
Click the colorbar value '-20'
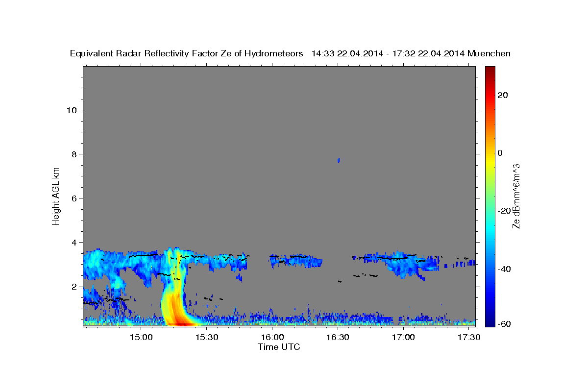pos(505,211)
